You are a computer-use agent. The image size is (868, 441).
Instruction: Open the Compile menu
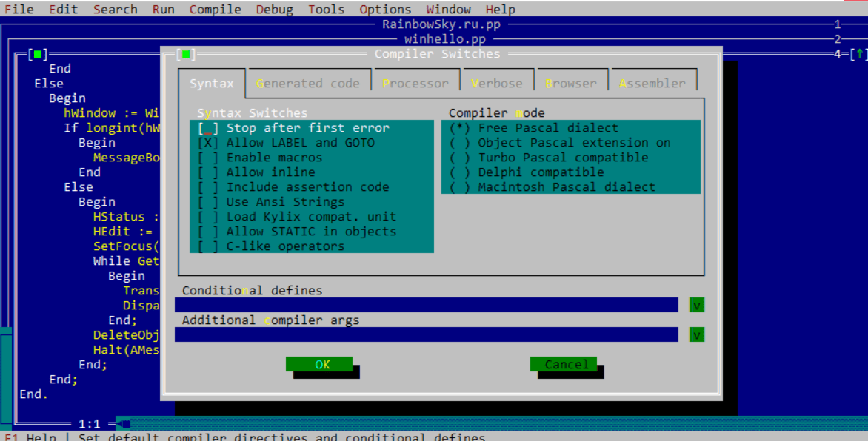point(215,10)
